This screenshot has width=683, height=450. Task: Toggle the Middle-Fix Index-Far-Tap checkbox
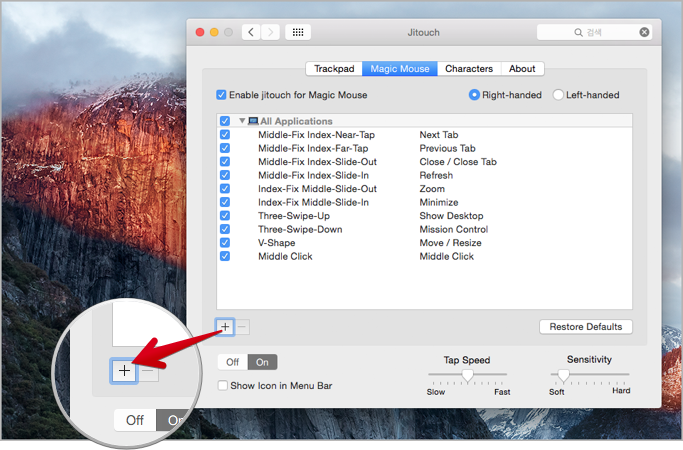click(225, 148)
